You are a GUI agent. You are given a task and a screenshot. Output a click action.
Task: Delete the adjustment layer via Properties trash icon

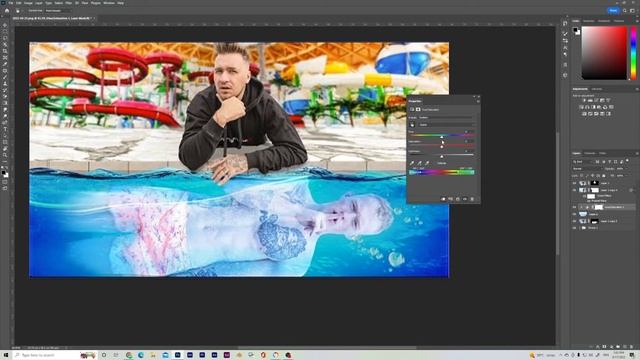click(x=472, y=199)
